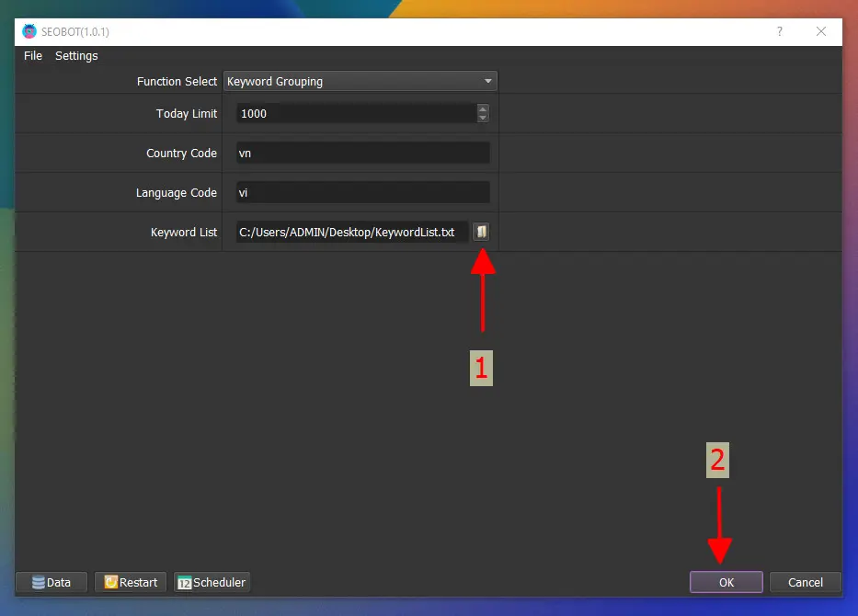Click the Today Limit value field

click(x=357, y=113)
